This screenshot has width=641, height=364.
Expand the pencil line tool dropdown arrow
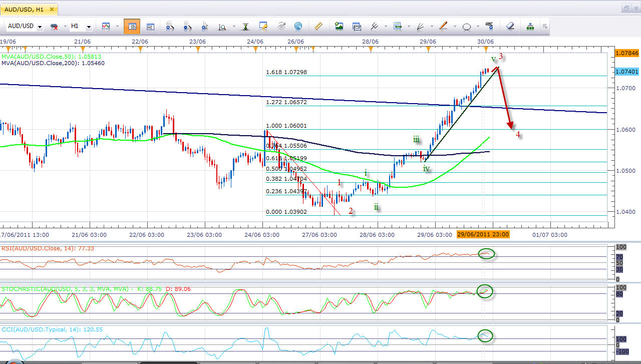point(454,27)
